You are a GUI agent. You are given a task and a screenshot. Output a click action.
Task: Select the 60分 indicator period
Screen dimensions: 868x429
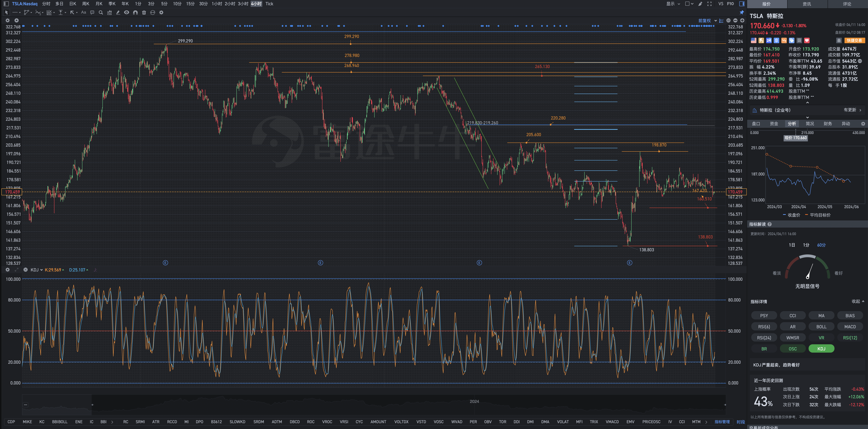821,245
